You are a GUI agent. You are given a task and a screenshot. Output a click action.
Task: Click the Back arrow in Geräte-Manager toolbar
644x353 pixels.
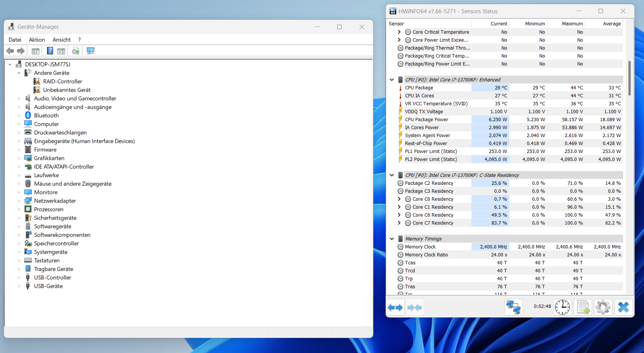coord(10,51)
